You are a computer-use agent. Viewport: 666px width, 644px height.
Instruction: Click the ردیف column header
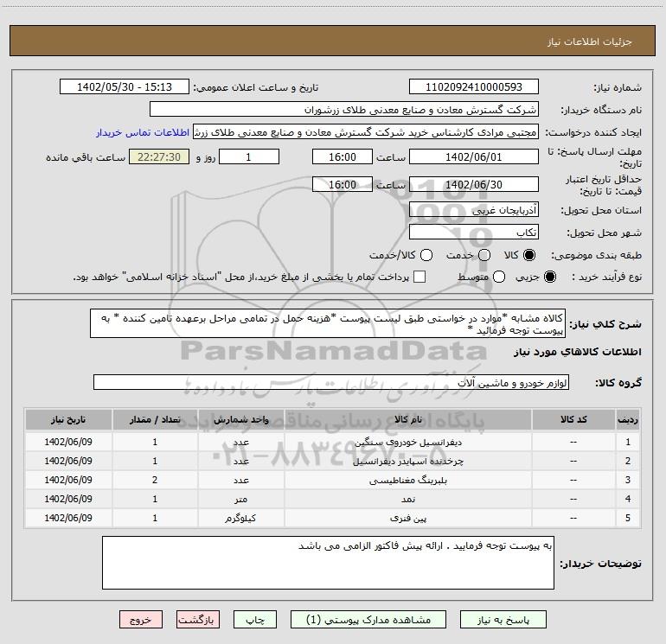tap(628, 419)
